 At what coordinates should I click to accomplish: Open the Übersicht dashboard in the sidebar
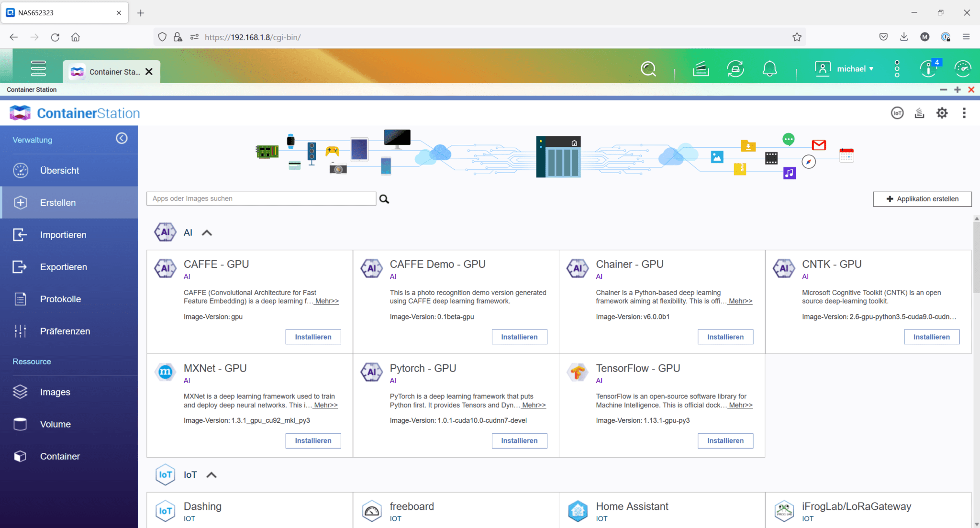pos(60,170)
